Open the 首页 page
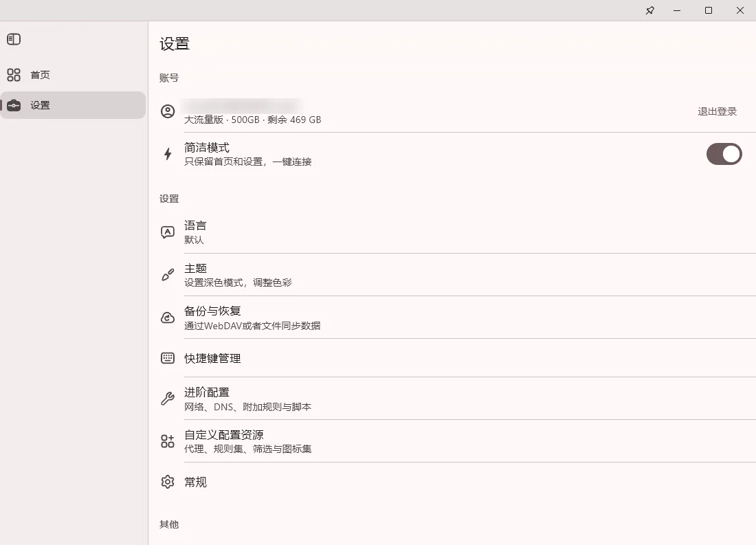The width and height of the screenshot is (756, 545). pos(73,75)
